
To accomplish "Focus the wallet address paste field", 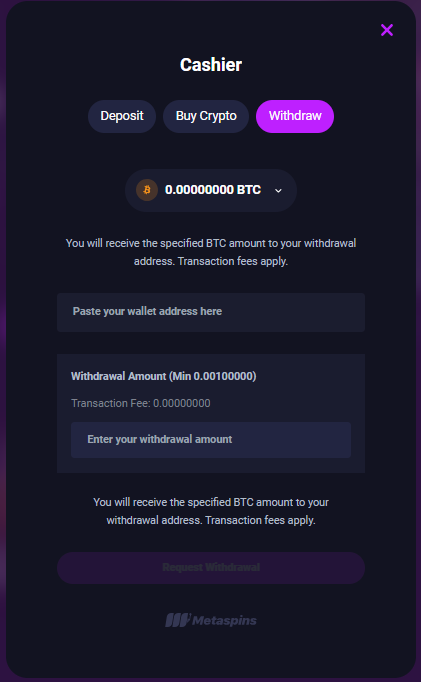I will coord(211,312).
